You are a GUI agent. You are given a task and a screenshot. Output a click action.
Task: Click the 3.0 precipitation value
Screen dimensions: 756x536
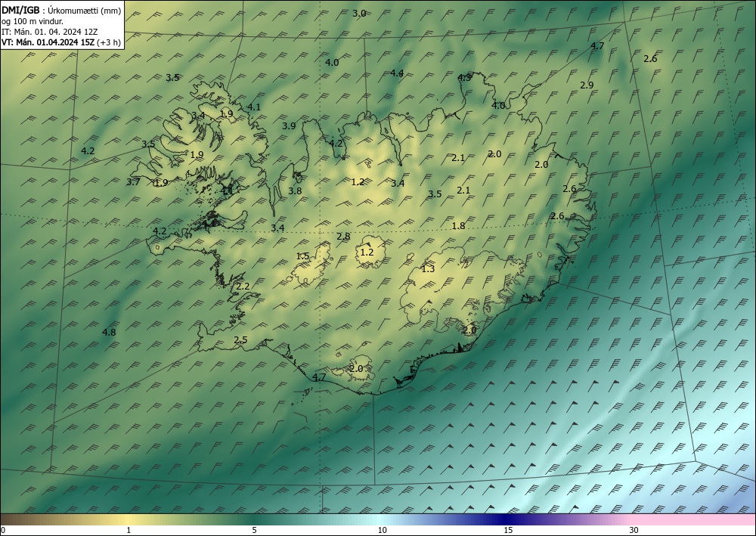359,14
